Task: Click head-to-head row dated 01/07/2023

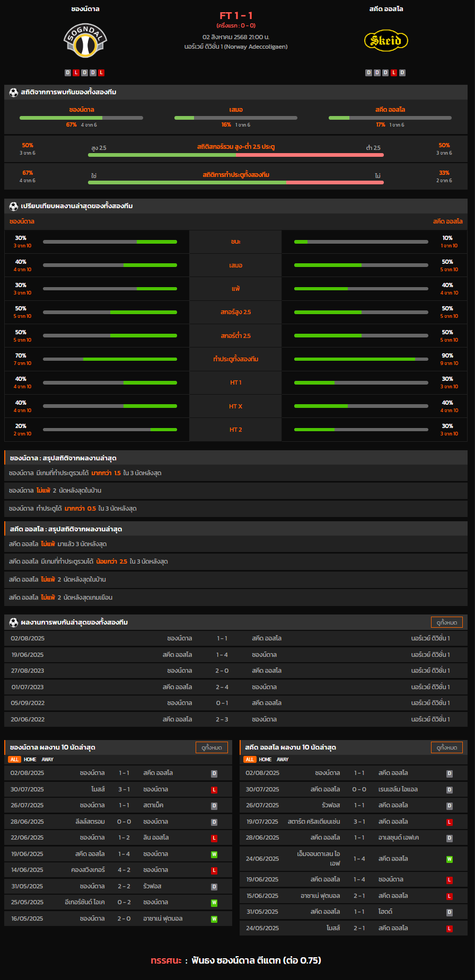Action: (x=236, y=687)
